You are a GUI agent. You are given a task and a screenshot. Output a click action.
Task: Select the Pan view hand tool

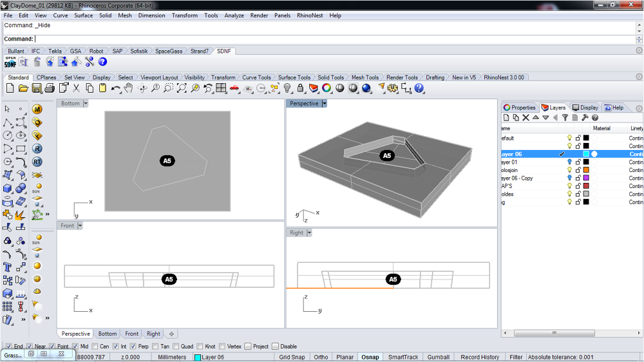(x=129, y=88)
